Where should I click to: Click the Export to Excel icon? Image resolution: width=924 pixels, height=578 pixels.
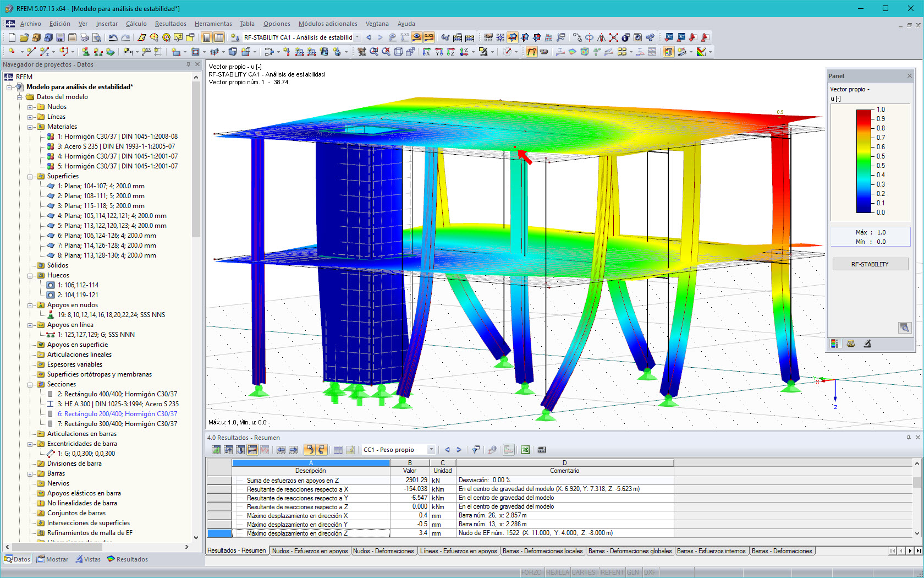tap(525, 450)
